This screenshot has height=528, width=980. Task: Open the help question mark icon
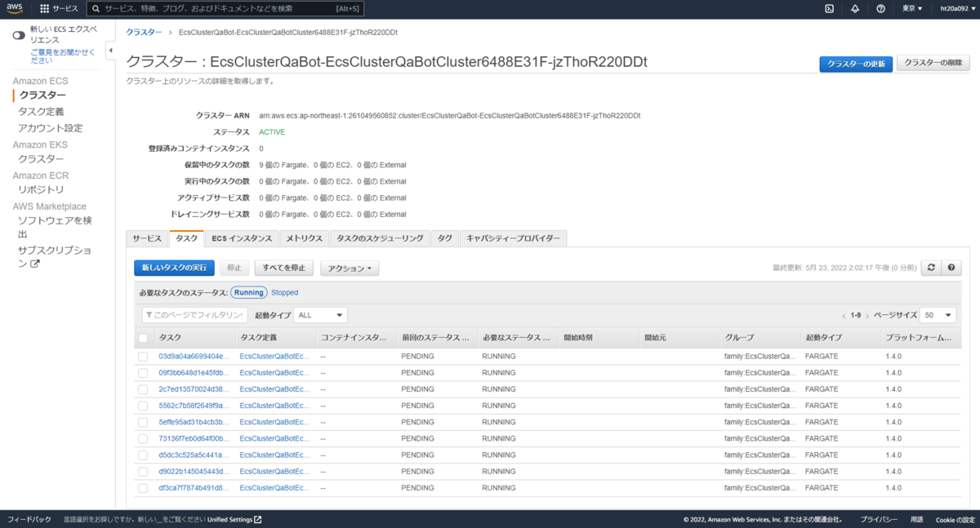[880, 9]
